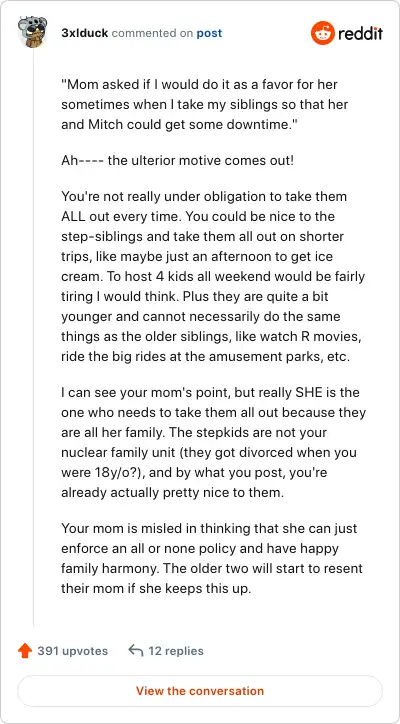This screenshot has width=400, height=724.
Task: Click the "nuclear family unit" sentence line
Action: coord(208,453)
